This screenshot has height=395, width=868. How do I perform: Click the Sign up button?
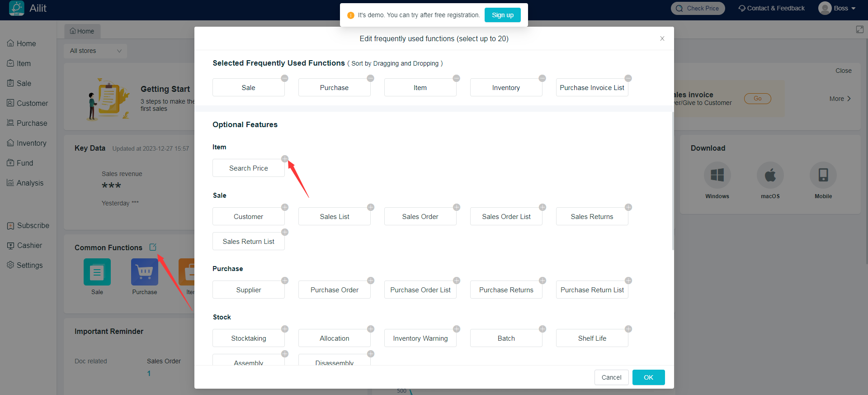click(x=502, y=15)
